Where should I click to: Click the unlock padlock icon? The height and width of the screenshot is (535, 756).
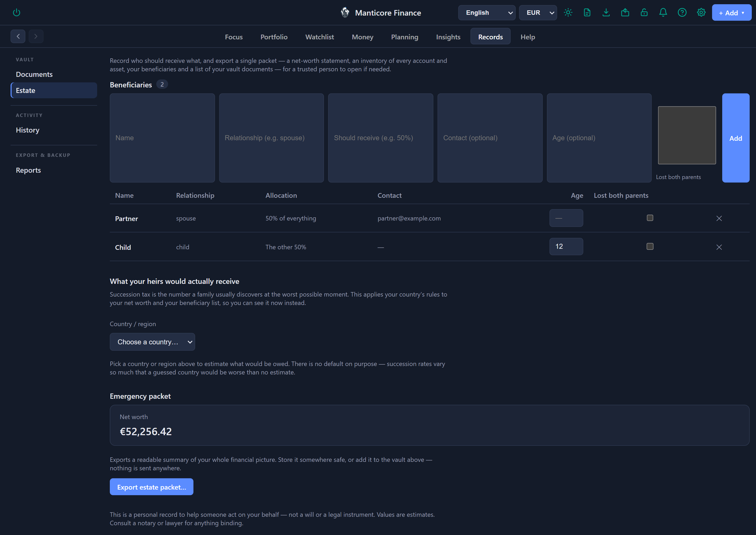click(644, 12)
